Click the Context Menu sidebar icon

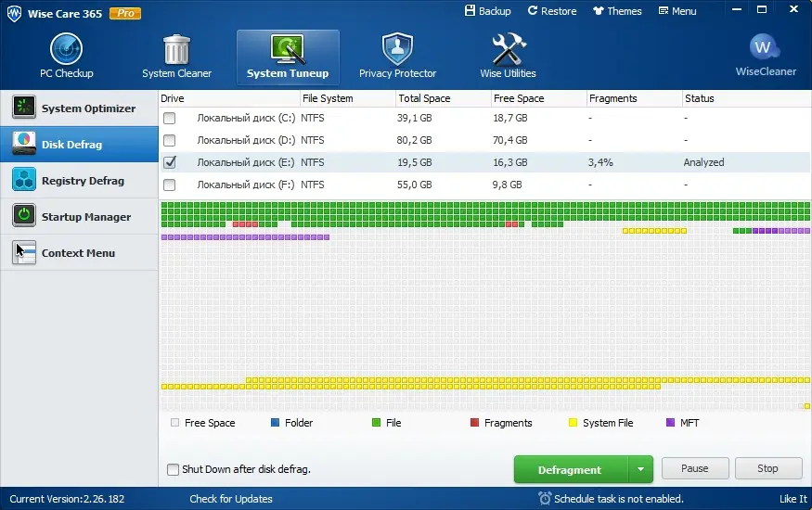click(x=24, y=252)
